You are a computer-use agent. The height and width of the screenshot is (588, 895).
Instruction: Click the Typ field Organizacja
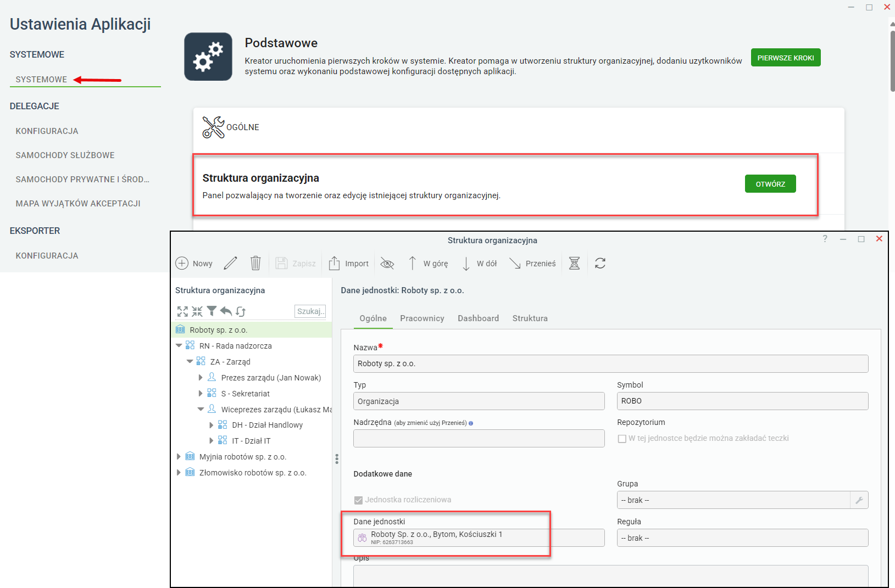click(479, 401)
